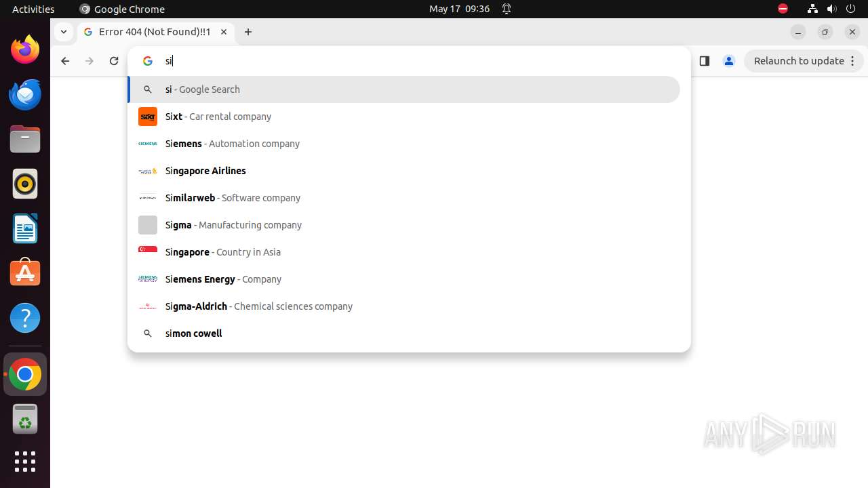Open the power menu icon
868x488 pixels.
point(852,9)
